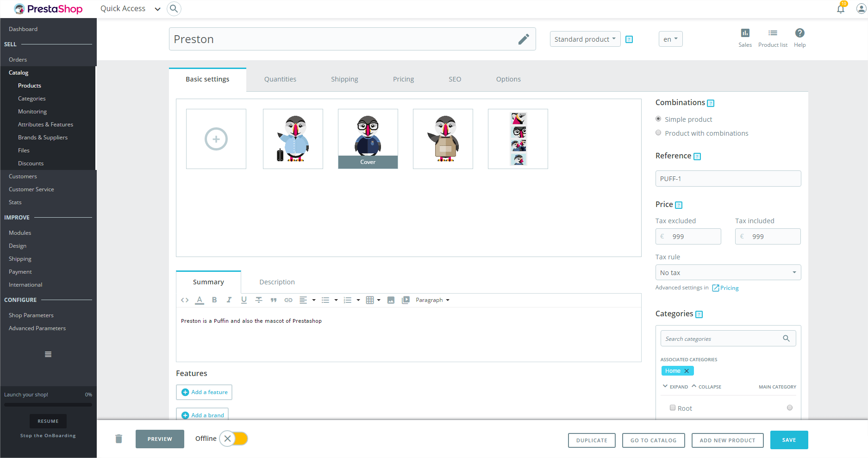Click the Reference input field PUFF-1
This screenshot has height=458, width=868.
[x=728, y=179]
